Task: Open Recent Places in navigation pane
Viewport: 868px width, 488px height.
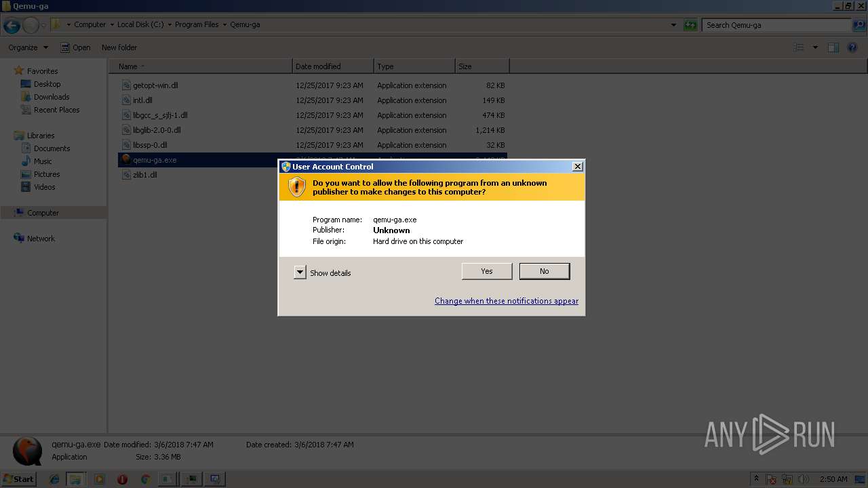Action: (56, 110)
